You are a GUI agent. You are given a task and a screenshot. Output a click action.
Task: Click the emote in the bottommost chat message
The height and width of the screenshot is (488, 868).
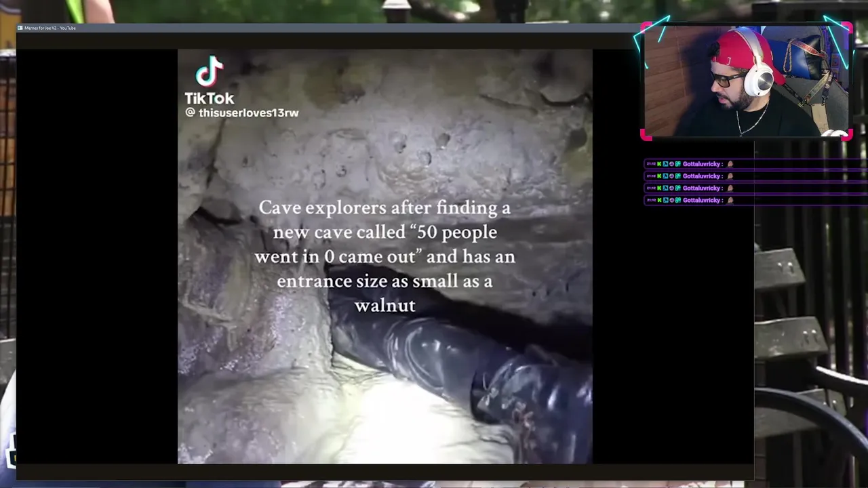(730, 200)
